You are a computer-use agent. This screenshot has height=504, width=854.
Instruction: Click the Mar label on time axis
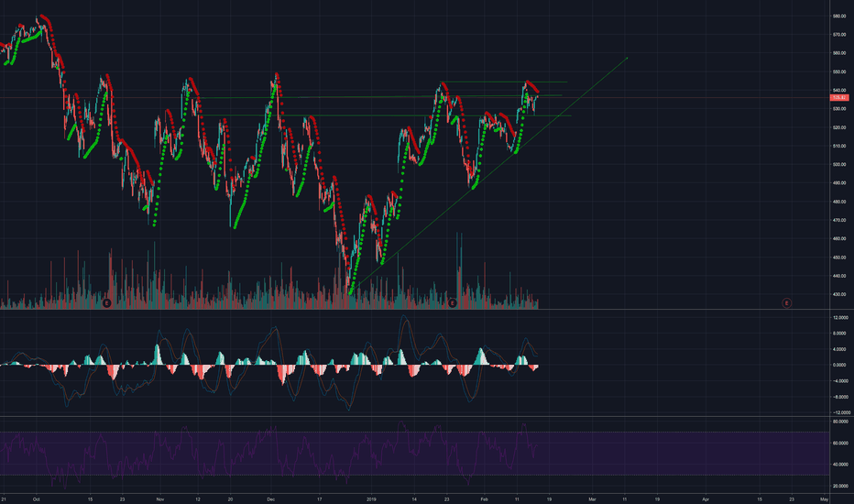(593, 499)
